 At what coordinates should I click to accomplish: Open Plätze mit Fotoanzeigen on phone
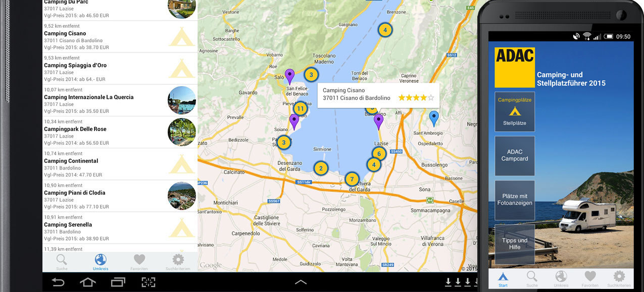(x=515, y=200)
